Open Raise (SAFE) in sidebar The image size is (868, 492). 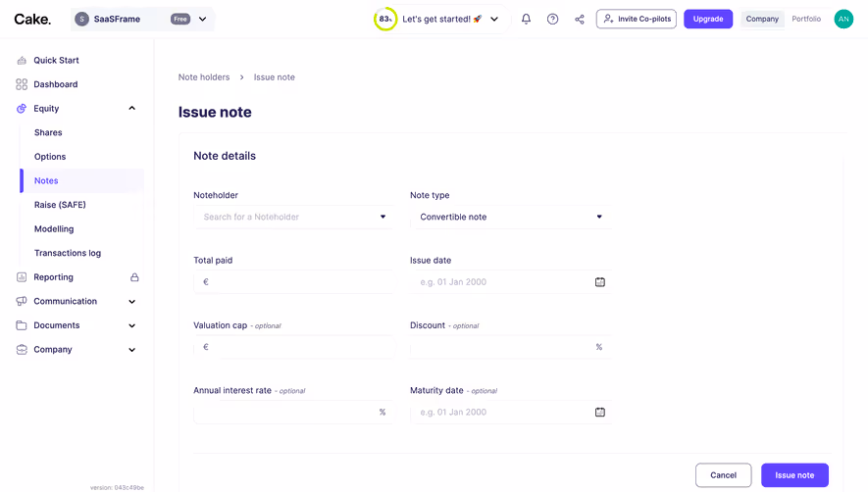[x=60, y=205]
